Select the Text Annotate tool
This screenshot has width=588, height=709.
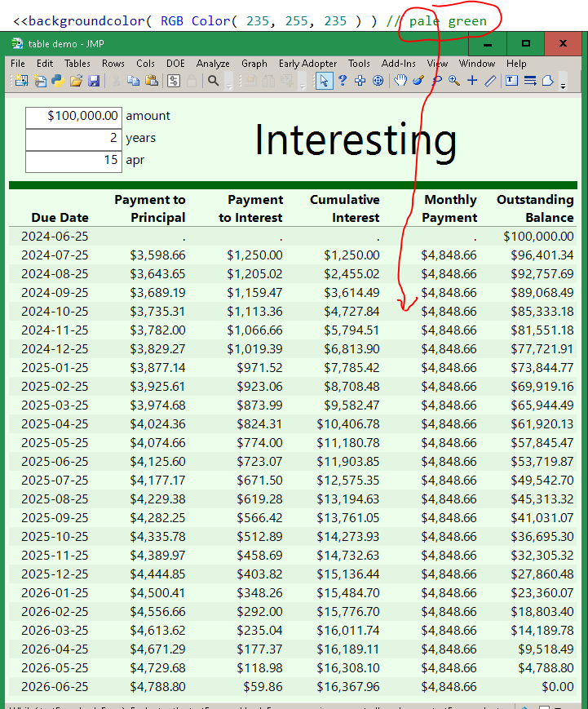tap(511, 81)
